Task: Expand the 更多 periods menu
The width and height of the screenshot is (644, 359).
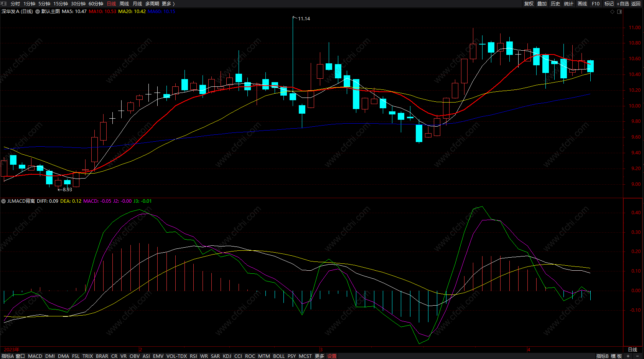Action: (168, 4)
